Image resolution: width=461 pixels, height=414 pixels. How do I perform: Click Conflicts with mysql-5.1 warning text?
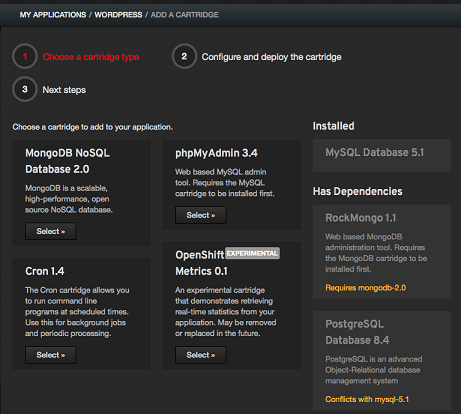[367, 399]
